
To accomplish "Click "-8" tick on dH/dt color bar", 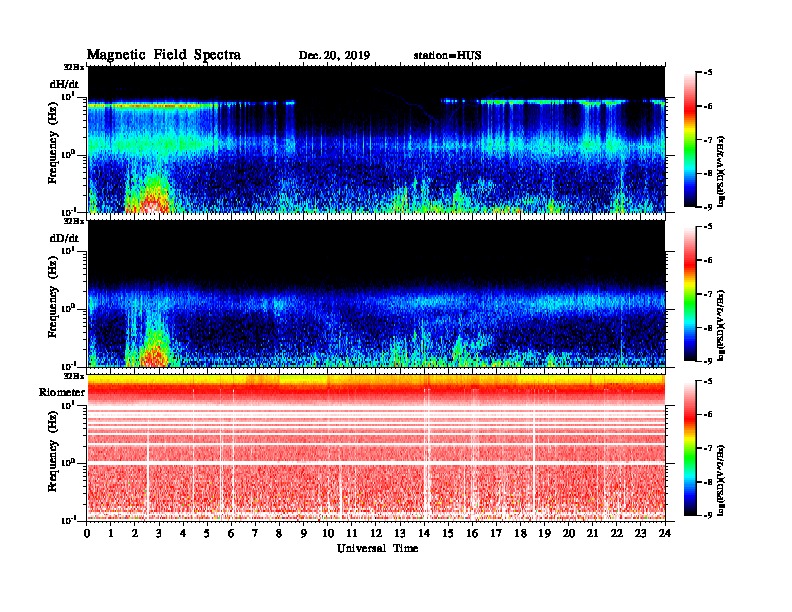I will [x=708, y=173].
